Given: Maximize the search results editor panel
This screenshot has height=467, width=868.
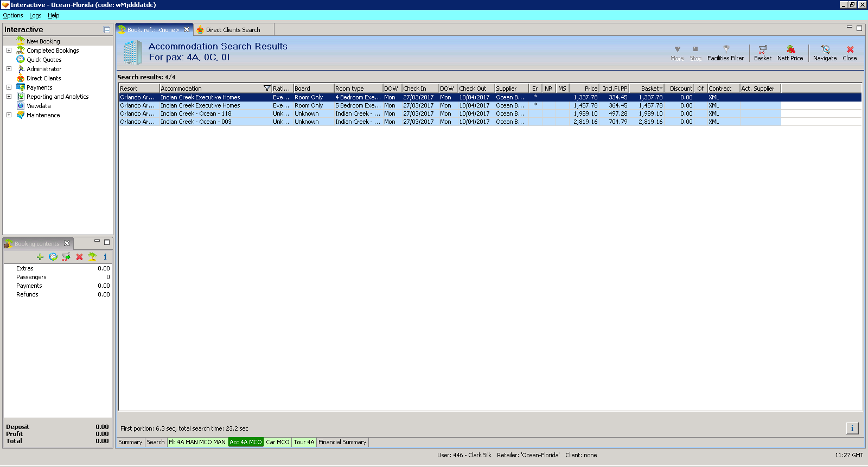Looking at the screenshot, I should coord(859,28).
